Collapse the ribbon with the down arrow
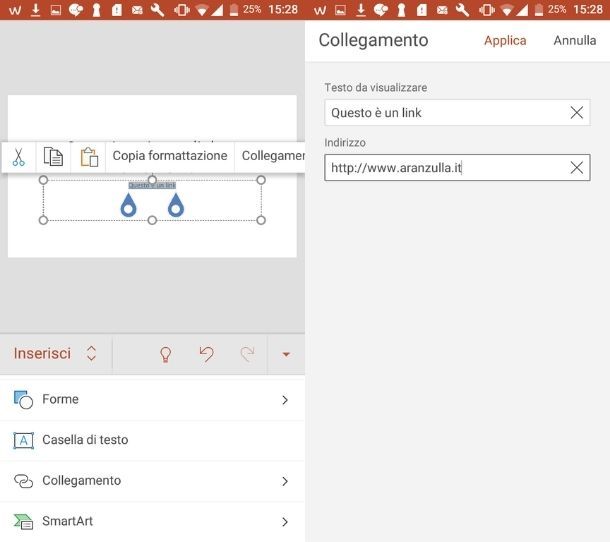This screenshot has width=610, height=542. (286, 354)
